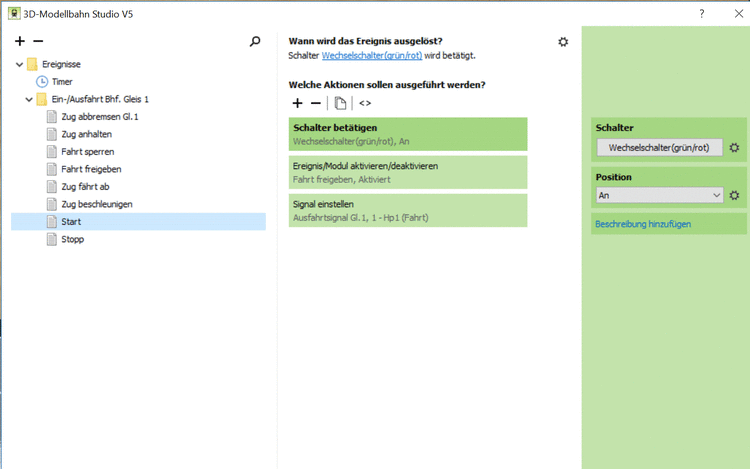Click Beschreibung hinzufügen link
This screenshot has width=750, height=469.
pyautogui.click(x=642, y=224)
